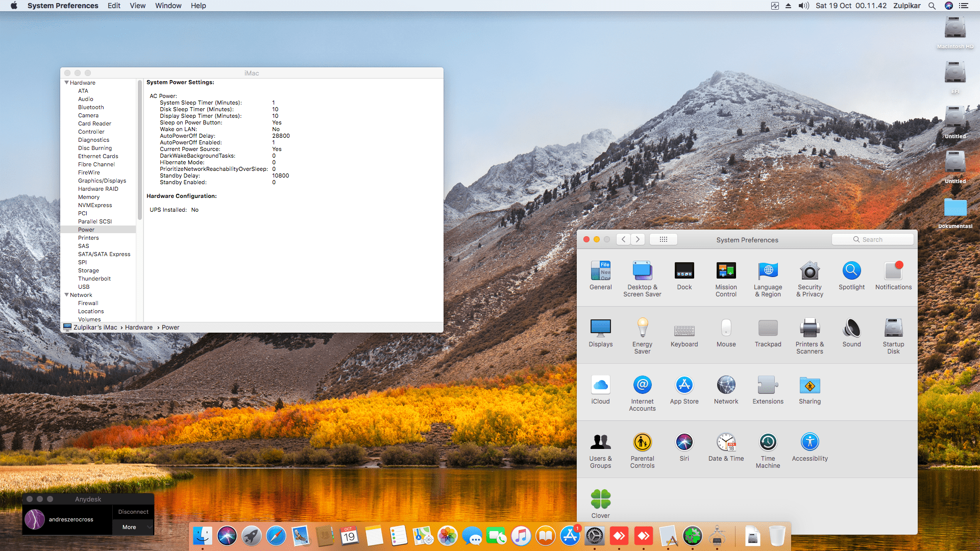This screenshot has width=980, height=551.
Task: Select Bluetooth in the Hardware list
Action: [91, 107]
